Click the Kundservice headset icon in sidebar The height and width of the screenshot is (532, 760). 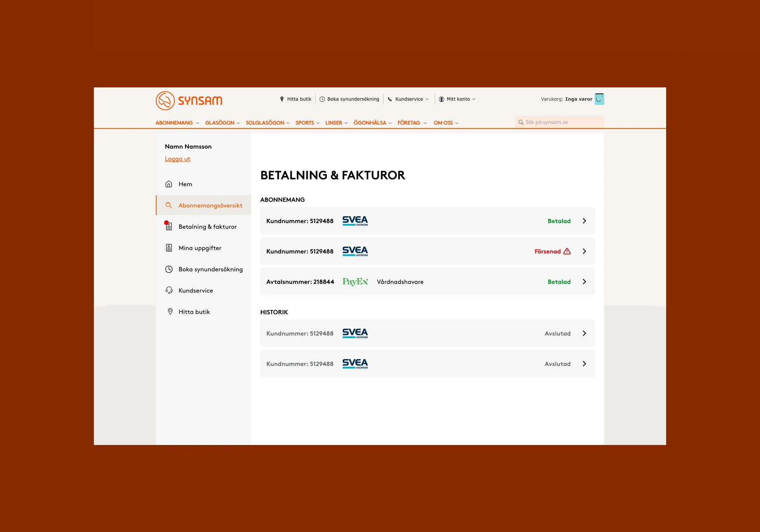[169, 290]
